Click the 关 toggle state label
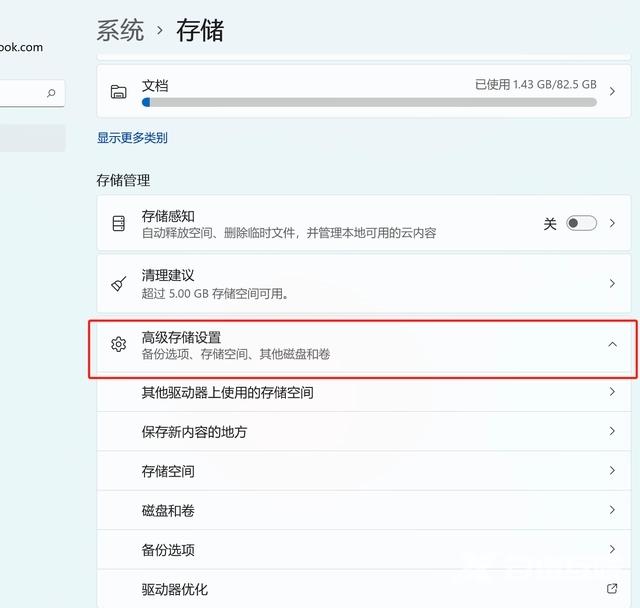 pyautogui.click(x=550, y=224)
